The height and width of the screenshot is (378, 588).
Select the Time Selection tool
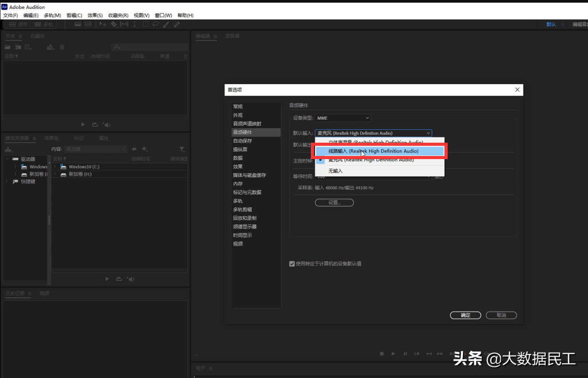coord(135,24)
